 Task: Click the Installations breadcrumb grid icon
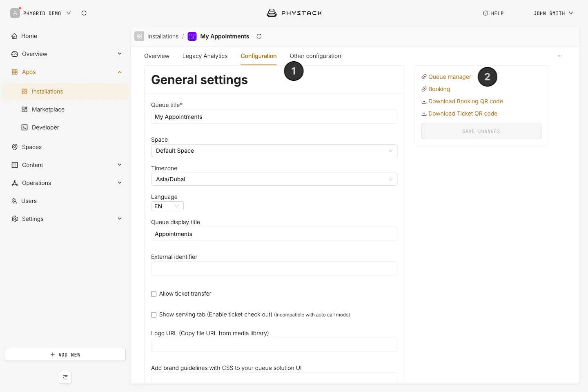[x=139, y=36]
